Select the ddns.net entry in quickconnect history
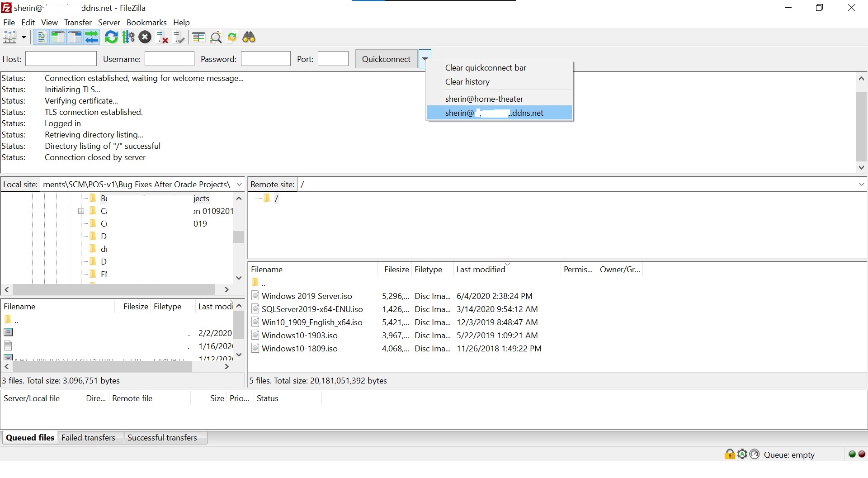 pyautogui.click(x=500, y=113)
